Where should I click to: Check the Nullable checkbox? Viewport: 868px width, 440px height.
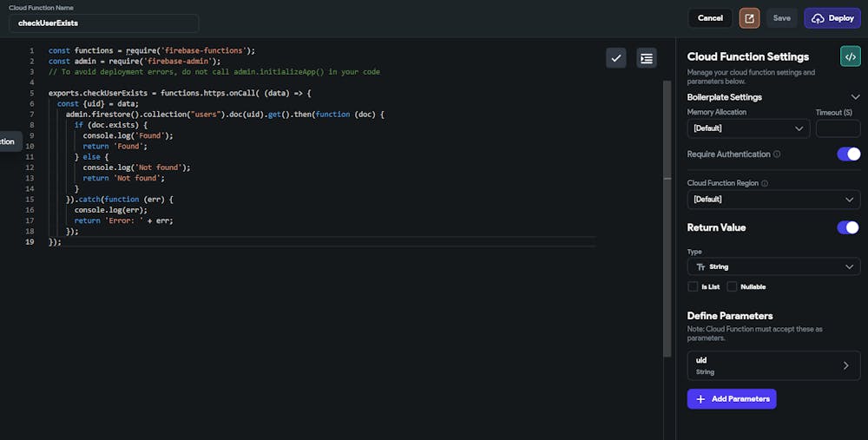(732, 286)
